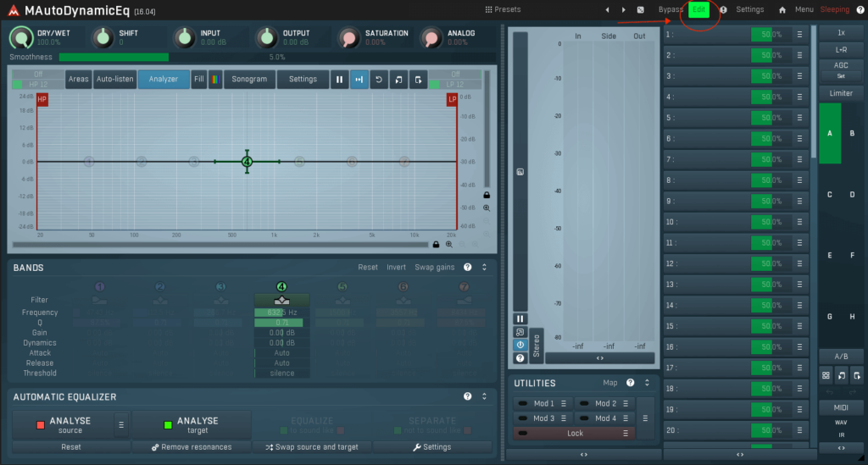Image resolution: width=868 pixels, height=465 pixels.
Task: Toggle the analyzer Fill option
Action: [x=198, y=80]
